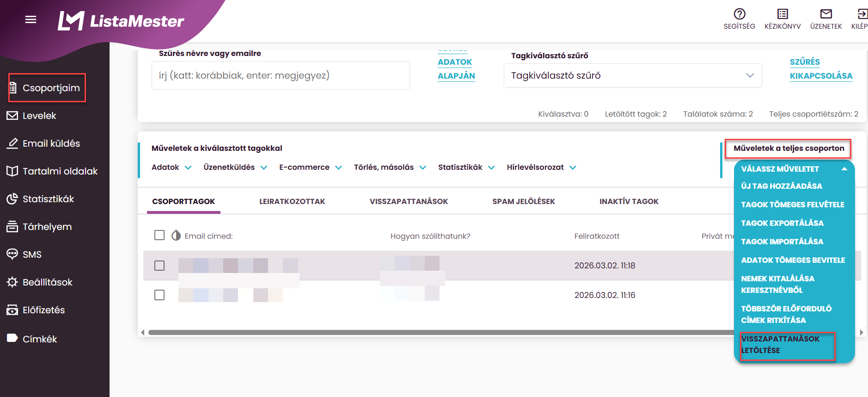868x397 pixels.
Task: Open the Üzenetek envelope icon
Action: point(826,14)
